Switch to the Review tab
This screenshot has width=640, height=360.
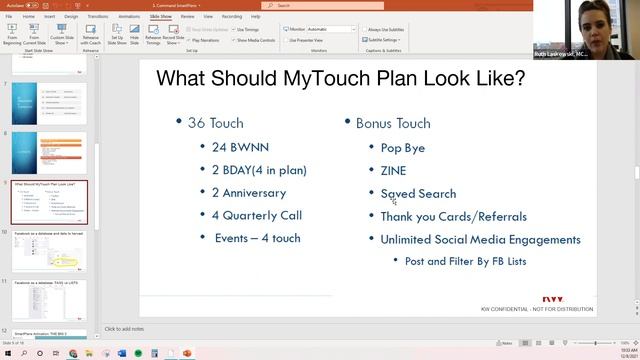[x=187, y=17]
